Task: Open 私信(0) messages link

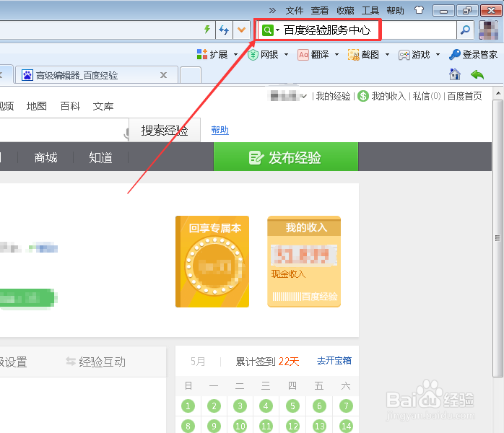Action: pyautogui.click(x=427, y=96)
